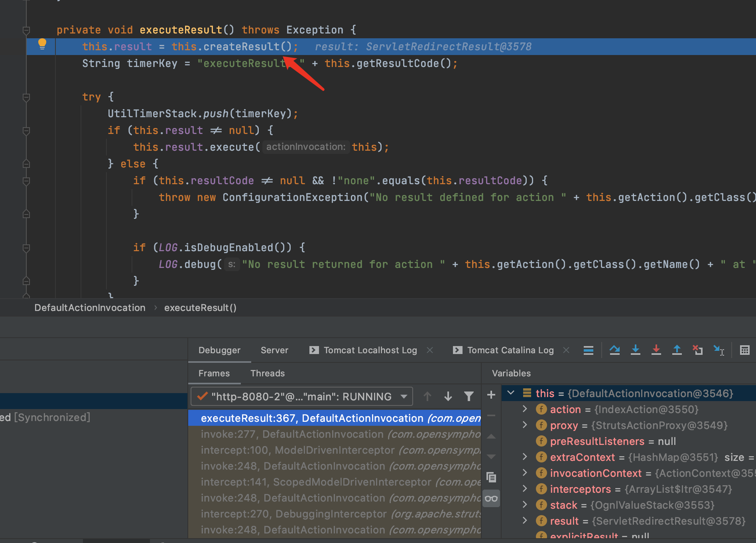This screenshot has width=756, height=543.
Task: Click the filter frames funnel icon
Action: coord(469,396)
